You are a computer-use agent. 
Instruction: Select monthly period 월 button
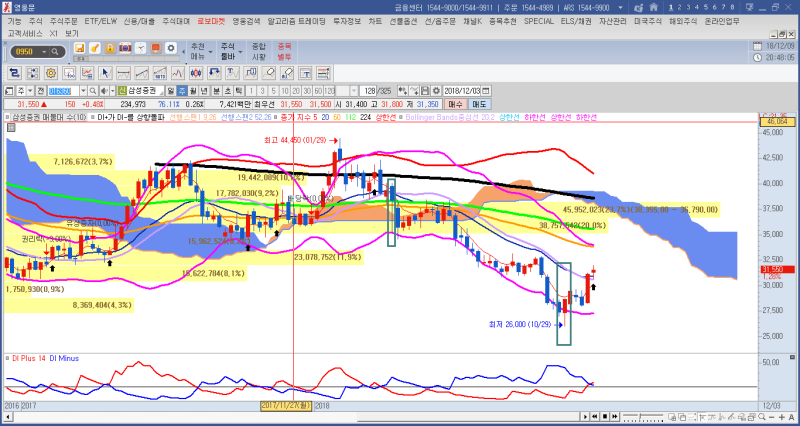(192, 91)
